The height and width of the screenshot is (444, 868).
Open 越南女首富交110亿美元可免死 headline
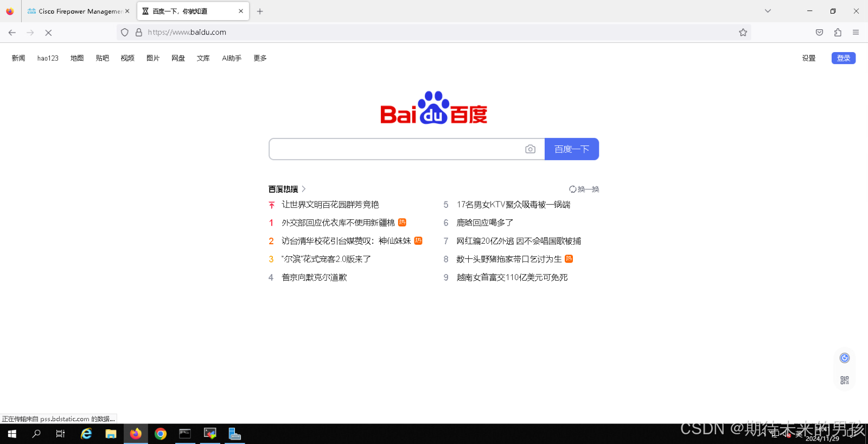(512, 277)
